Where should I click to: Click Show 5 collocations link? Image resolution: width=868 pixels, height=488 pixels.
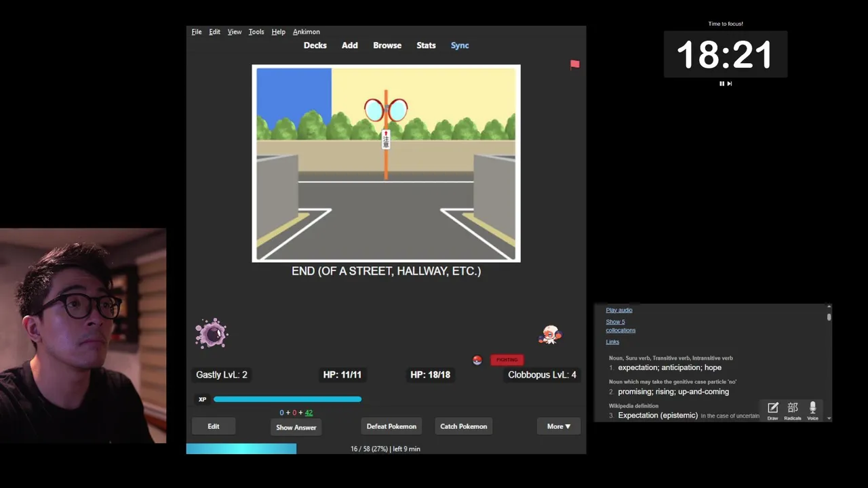tap(620, 326)
